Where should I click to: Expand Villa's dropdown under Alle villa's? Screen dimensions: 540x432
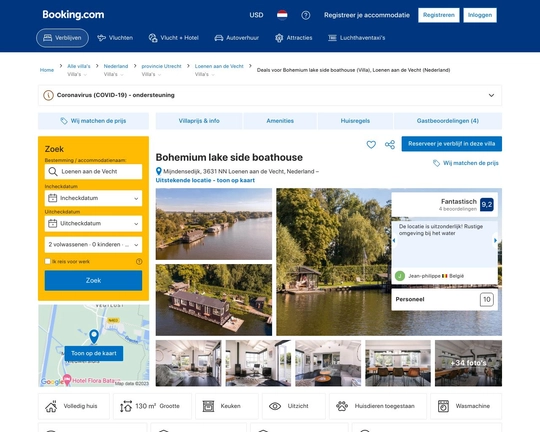point(77,74)
